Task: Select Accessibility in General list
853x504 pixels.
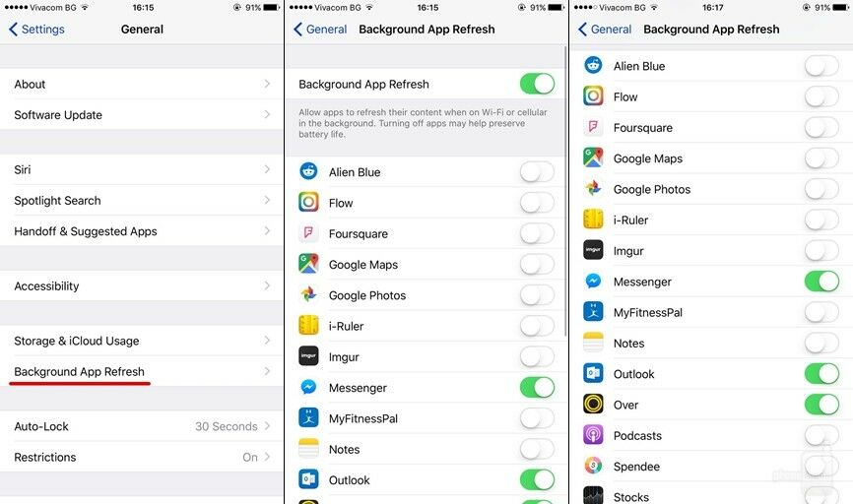Action: pos(142,285)
